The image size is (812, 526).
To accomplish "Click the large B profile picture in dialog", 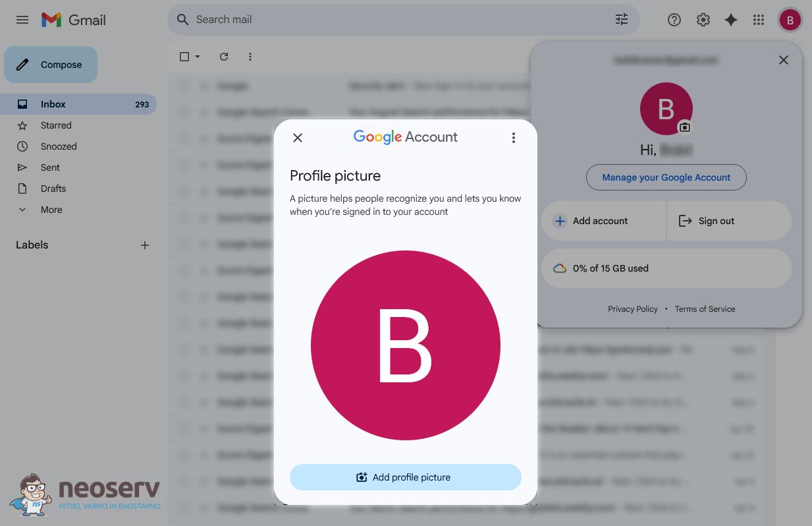I will (406, 345).
